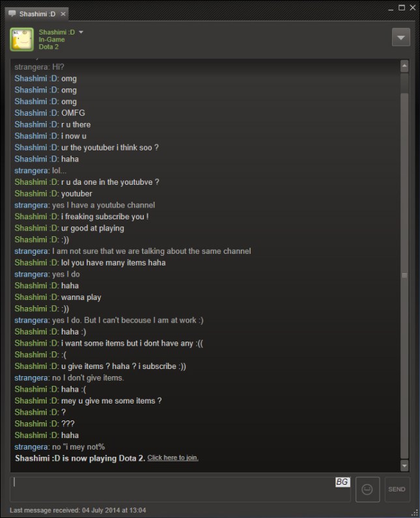This screenshot has height=518, width=420.
Task: Open the dropdown arrow beside Shashimi :D name
Action: 81,32
